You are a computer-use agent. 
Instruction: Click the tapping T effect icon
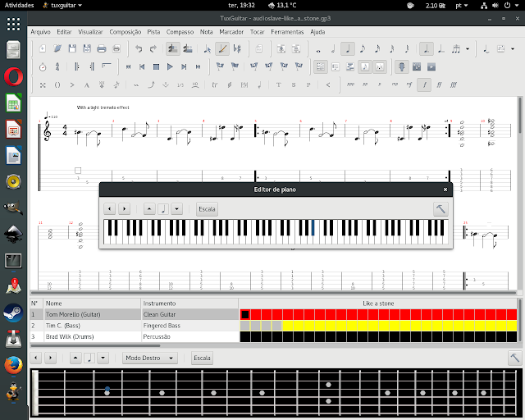pos(279,85)
